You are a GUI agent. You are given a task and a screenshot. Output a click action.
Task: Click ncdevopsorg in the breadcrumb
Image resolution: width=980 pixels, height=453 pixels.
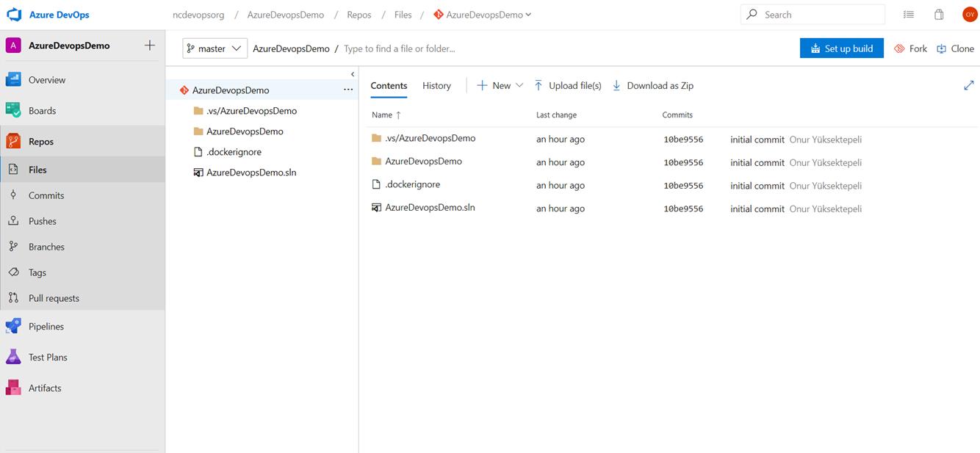coord(198,15)
